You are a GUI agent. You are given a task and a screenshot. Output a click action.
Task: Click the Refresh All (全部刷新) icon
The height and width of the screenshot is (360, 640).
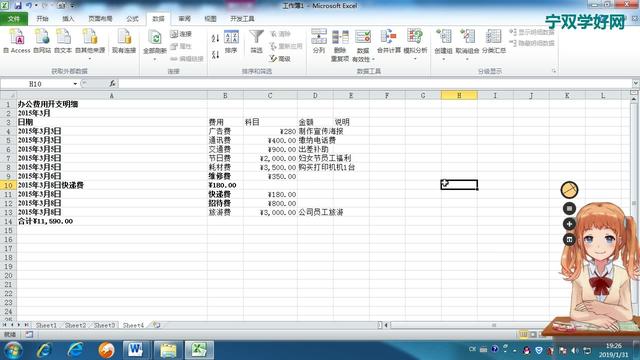[155, 38]
